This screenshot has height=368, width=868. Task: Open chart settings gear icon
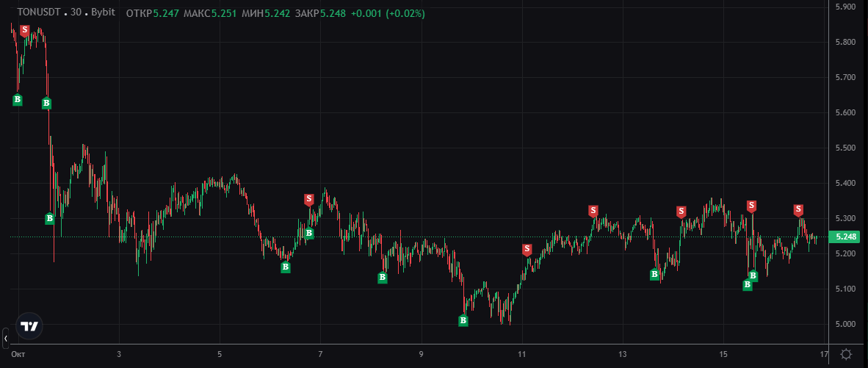[846, 354]
